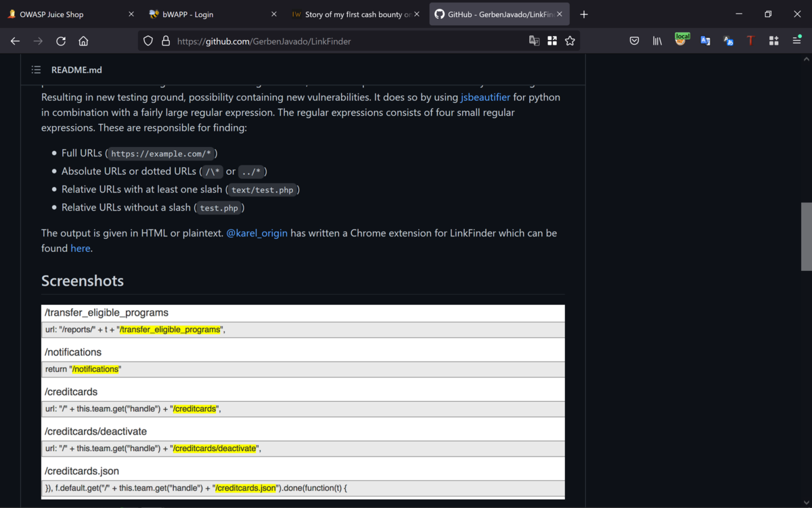Open the Firefox home page
Screen dimensions: 812x508
click(83, 41)
